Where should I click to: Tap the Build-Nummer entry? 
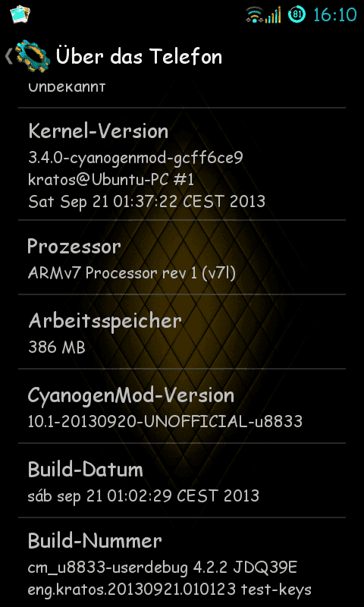pos(182,562)
